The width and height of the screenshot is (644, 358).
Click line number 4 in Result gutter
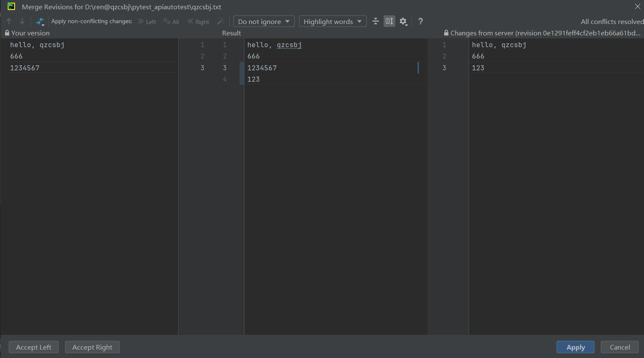tap(225, 79)
